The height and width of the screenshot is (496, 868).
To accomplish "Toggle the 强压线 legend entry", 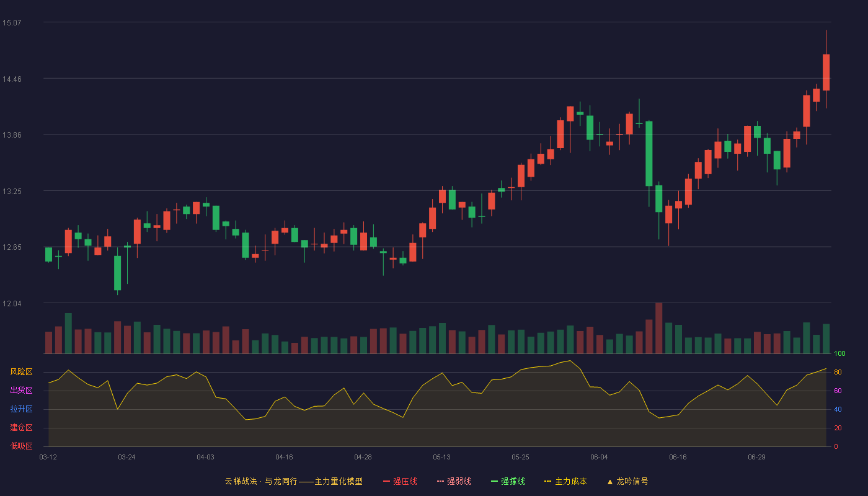I will click(400, 481).
